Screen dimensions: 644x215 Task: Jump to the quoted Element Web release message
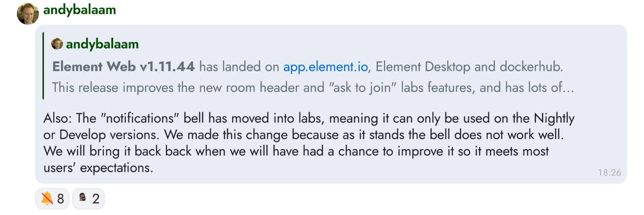(312, 66)
